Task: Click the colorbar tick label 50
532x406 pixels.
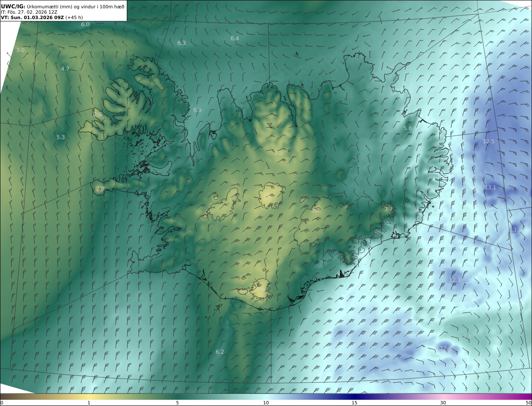Action: pos(529,403)
